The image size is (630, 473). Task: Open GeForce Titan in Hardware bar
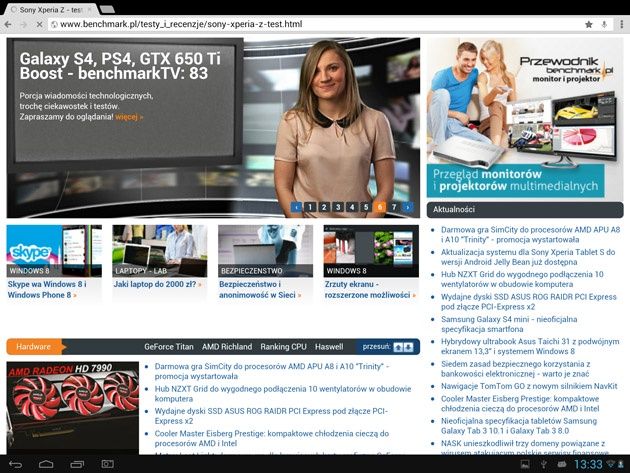pos(169,347)
